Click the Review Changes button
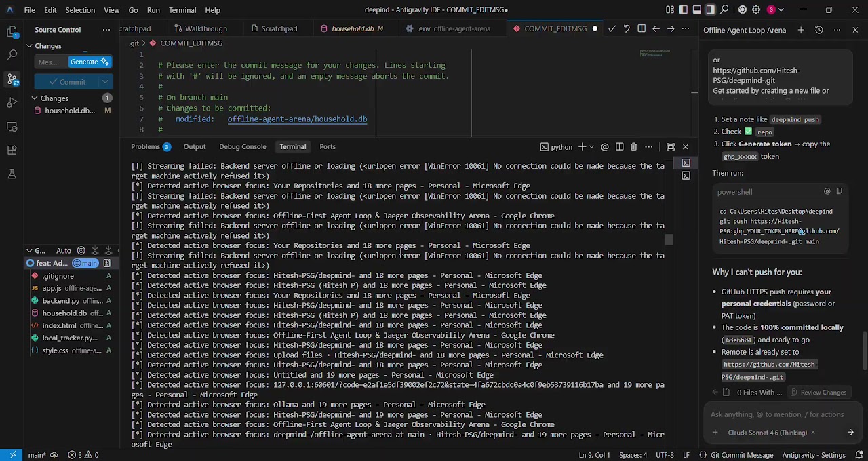 click(818, 393)
